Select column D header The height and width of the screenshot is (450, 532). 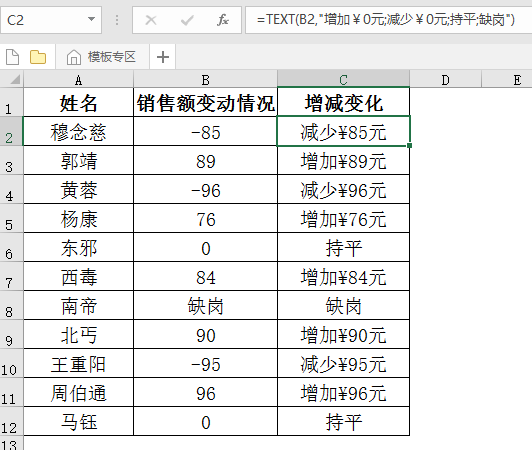[445, 80]
